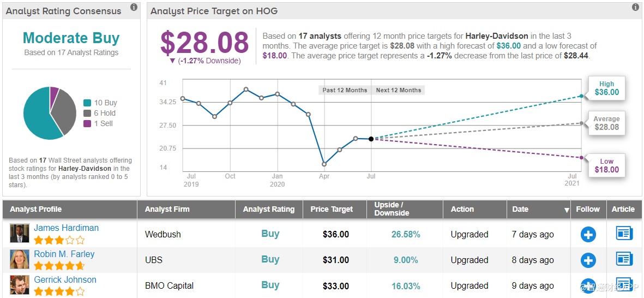Click the Low $18.00 forecast label
644x298 pixels.
(x=606, y=166)
